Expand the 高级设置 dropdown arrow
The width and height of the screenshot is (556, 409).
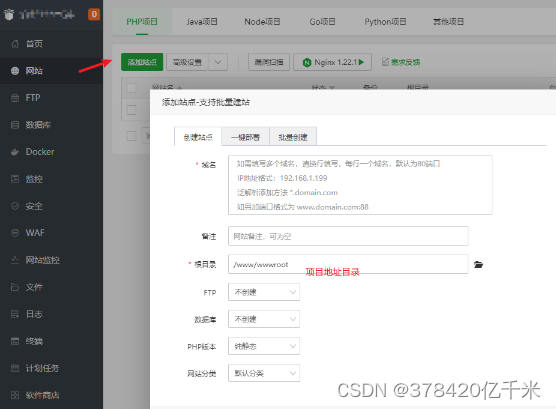[218, 62]
